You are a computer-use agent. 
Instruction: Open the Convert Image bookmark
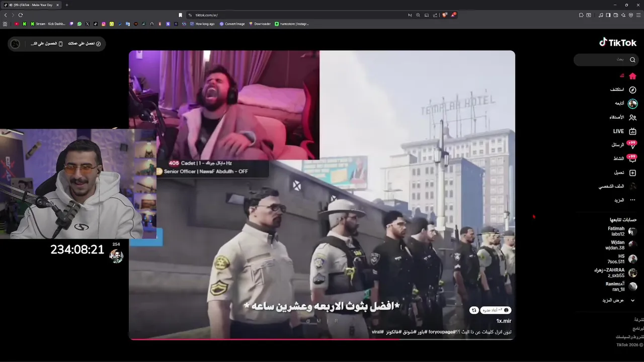(232, 24)
